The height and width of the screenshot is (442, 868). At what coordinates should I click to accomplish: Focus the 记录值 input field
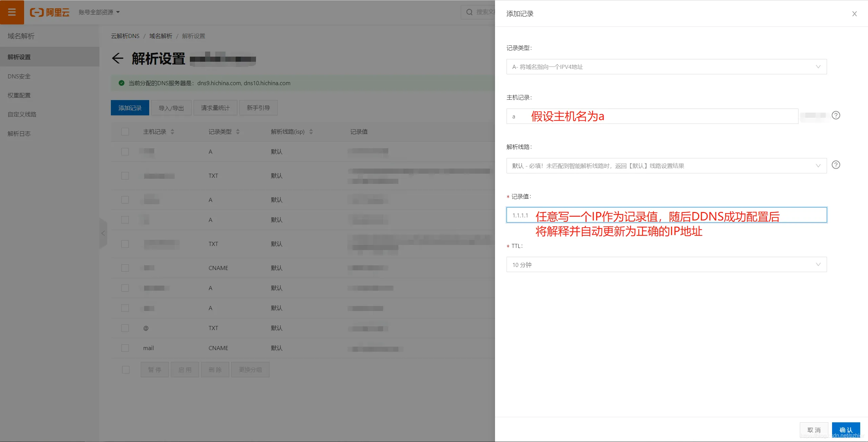click(x=666, y=215)
